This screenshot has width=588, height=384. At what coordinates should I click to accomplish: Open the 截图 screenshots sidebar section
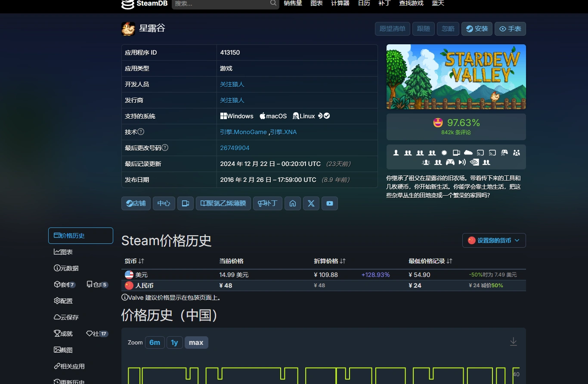[63, 350]
